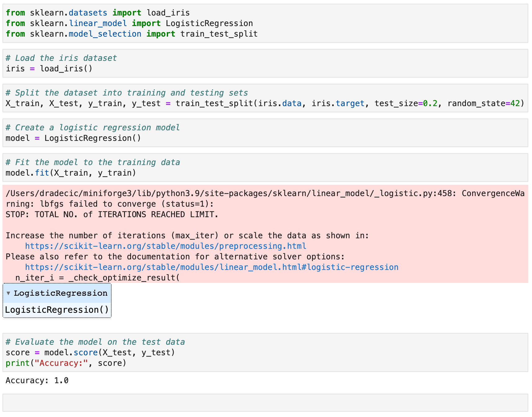The height and width of the screenshot is (417, 532).
Task: Open the logistic-regression documentation link
Action: coord(212,267)
